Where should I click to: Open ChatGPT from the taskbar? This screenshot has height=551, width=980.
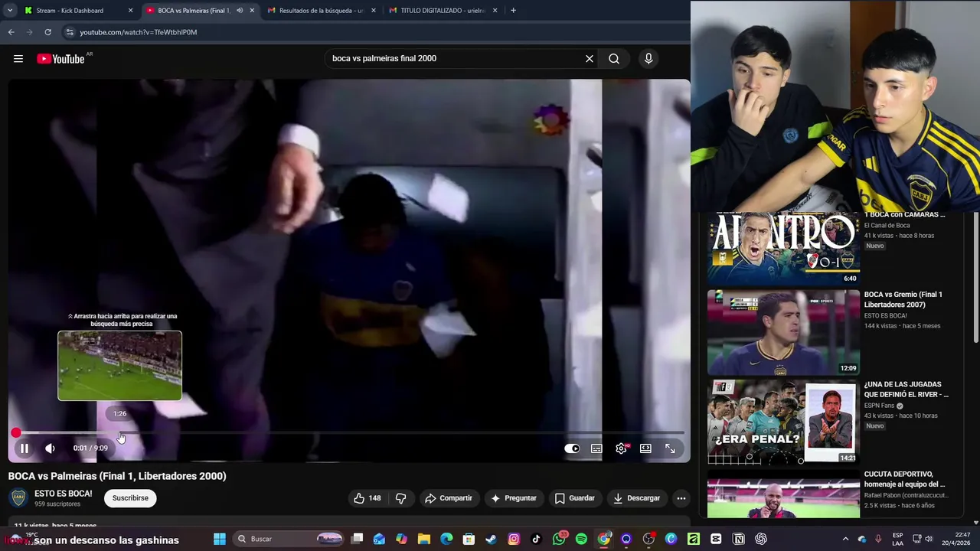coord(761,539)
